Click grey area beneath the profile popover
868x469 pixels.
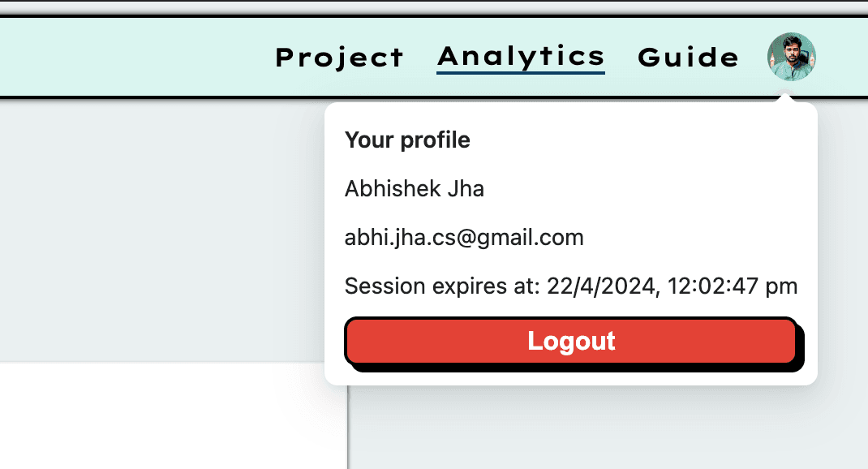coord(608,428)
